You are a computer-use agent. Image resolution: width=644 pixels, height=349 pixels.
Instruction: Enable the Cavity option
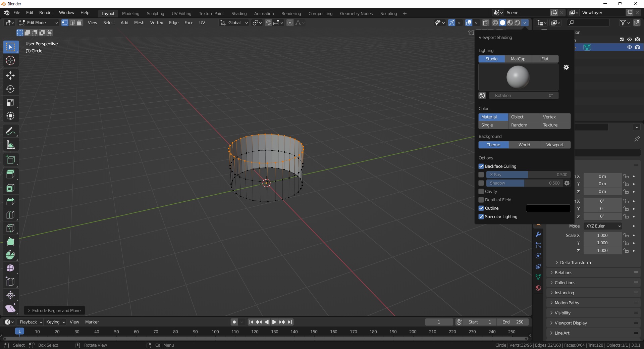click(481, 192)
